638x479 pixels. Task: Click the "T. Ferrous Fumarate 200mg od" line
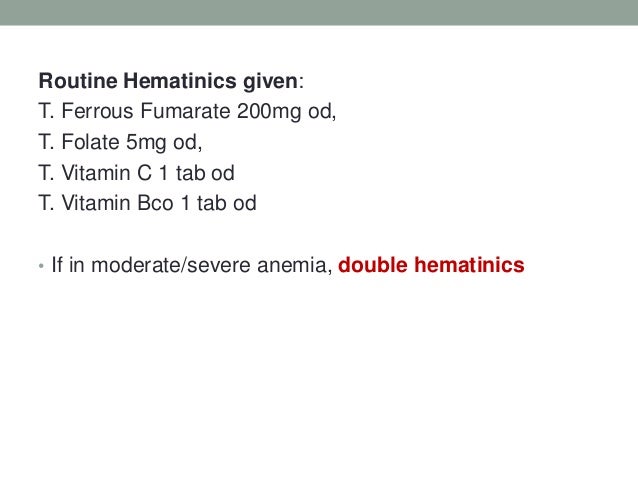tap(187, 112)
